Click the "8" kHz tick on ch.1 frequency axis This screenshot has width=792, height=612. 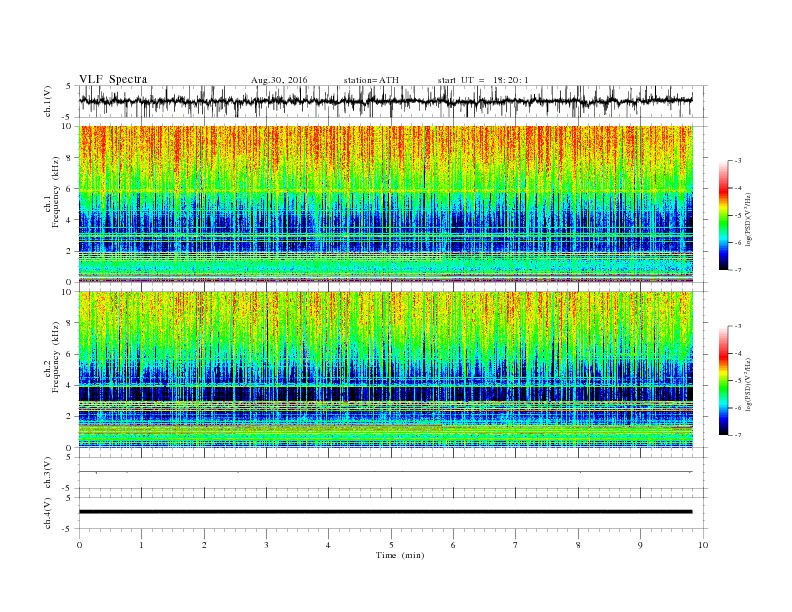pyautogui.click(x=70, y=158)
